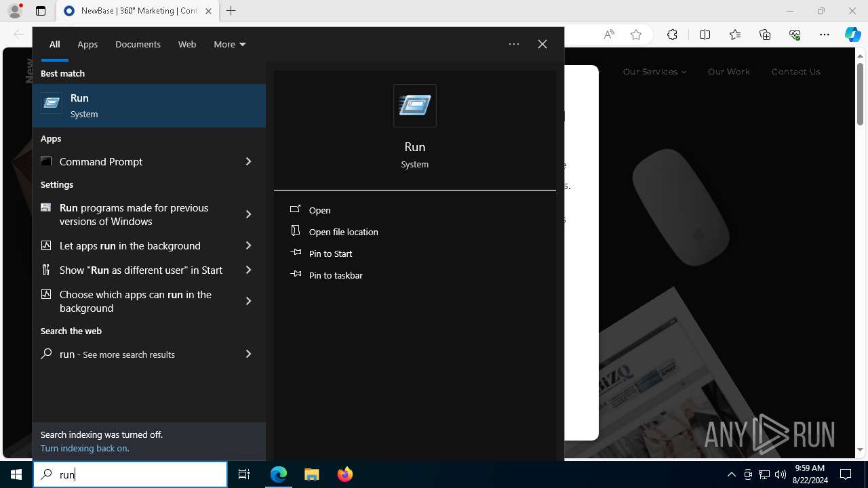Click the Open file location icon
Viewport: 868px width, 488px height.
(x=296, y=231)
